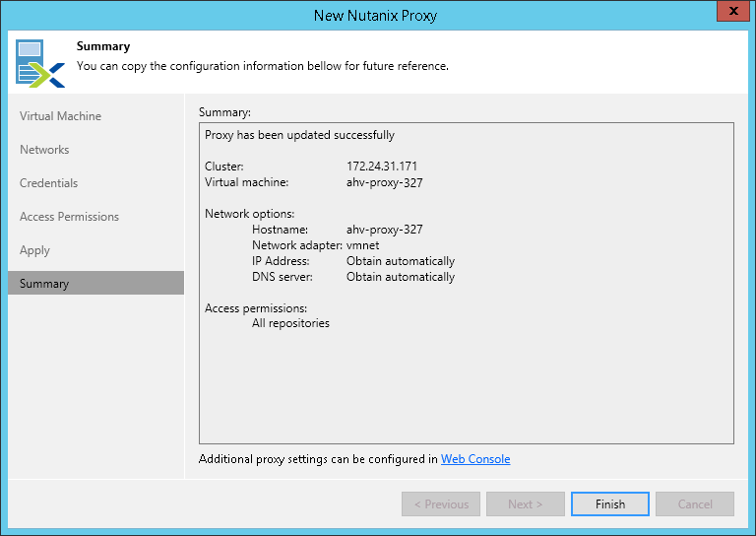
Task: Click the greyed-out Next button
Action: point(525,504)
